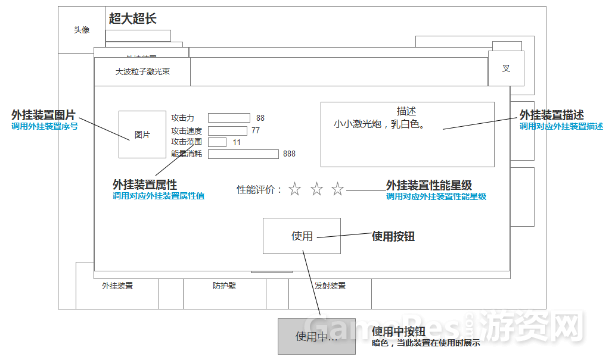
Task: Click the second performance rating star
Action: tap(317, 189)
